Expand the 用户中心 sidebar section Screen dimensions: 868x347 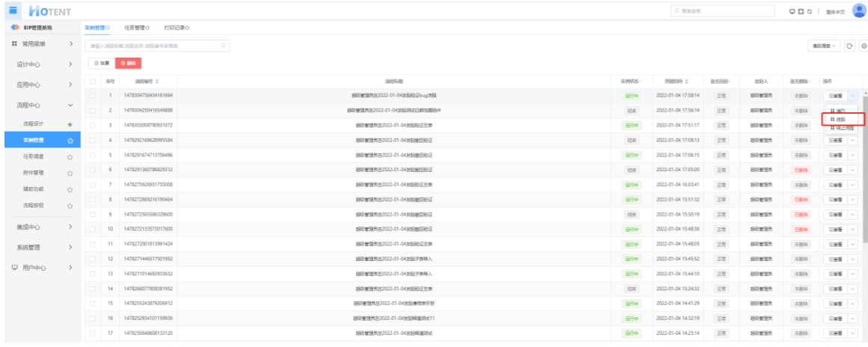42,267
